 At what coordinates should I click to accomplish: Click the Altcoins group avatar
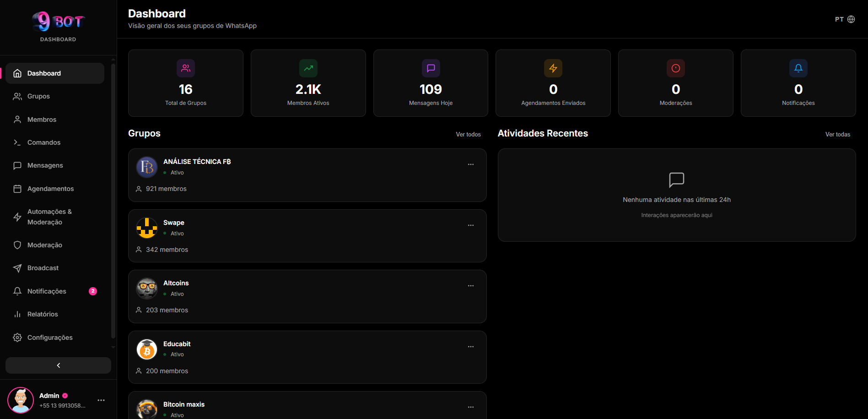tap(147, 288)
